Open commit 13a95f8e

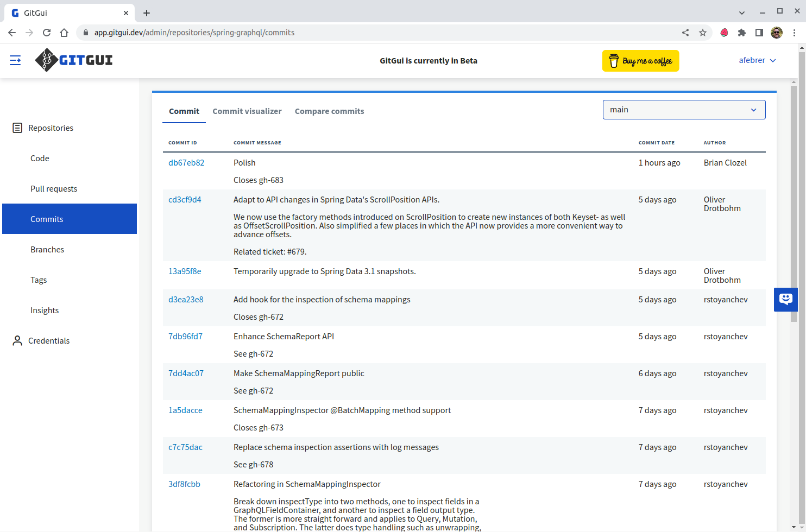[x=185, y=271]
